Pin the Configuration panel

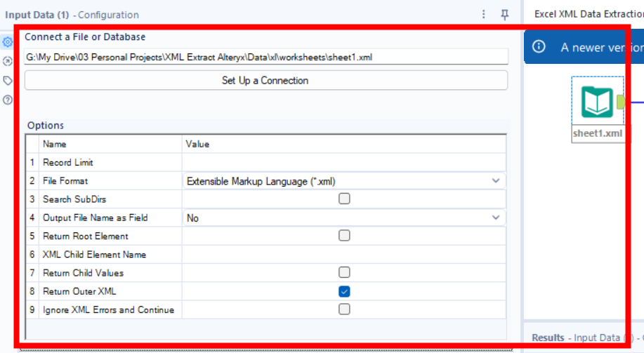[x=504, y=15]
